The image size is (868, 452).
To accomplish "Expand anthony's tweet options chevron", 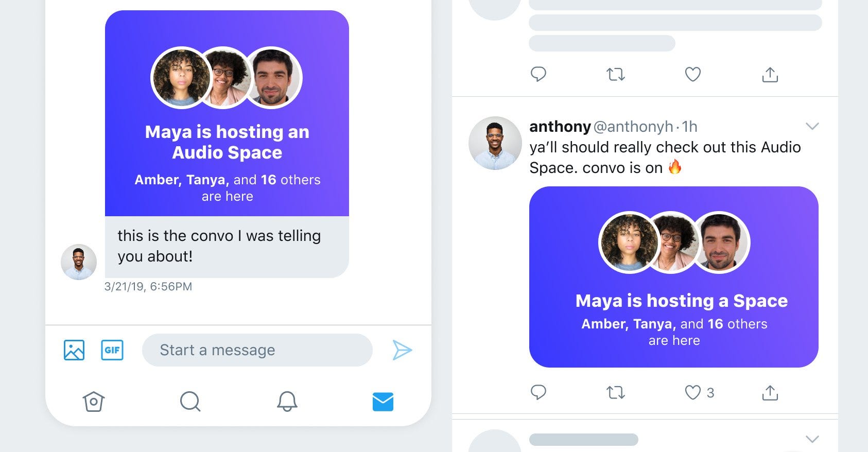I will [812, 126].
